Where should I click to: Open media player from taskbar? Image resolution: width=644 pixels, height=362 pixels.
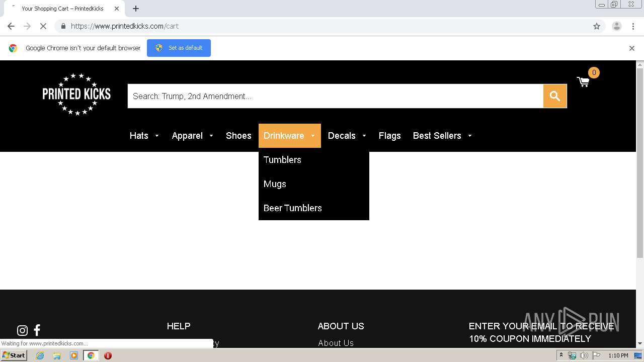point(74,355)
